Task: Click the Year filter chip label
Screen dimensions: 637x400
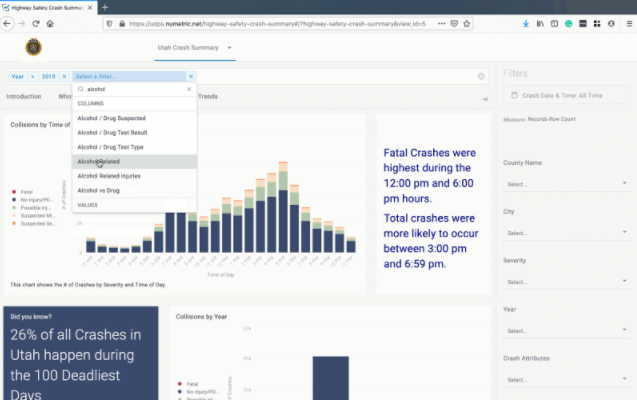Action: click(x=17, y=76)
